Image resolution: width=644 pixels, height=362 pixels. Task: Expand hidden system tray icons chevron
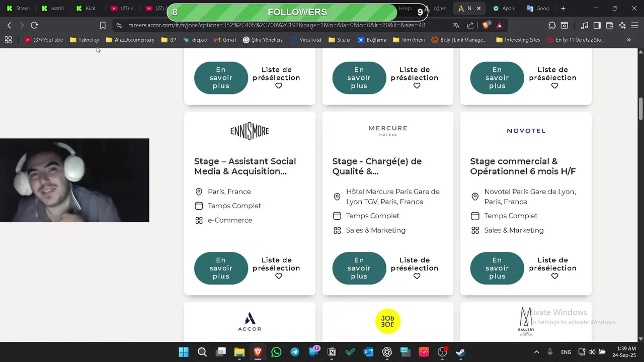coord(536,352)
